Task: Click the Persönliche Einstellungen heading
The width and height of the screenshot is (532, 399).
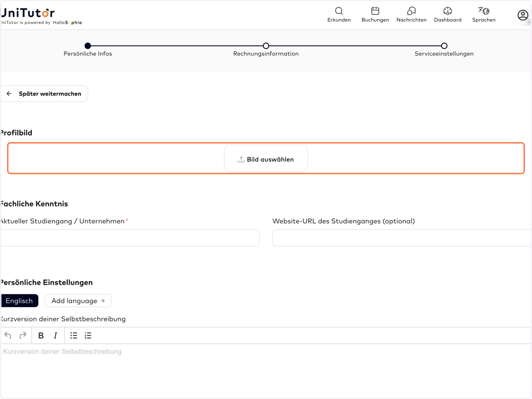Action: coord(46,282)
